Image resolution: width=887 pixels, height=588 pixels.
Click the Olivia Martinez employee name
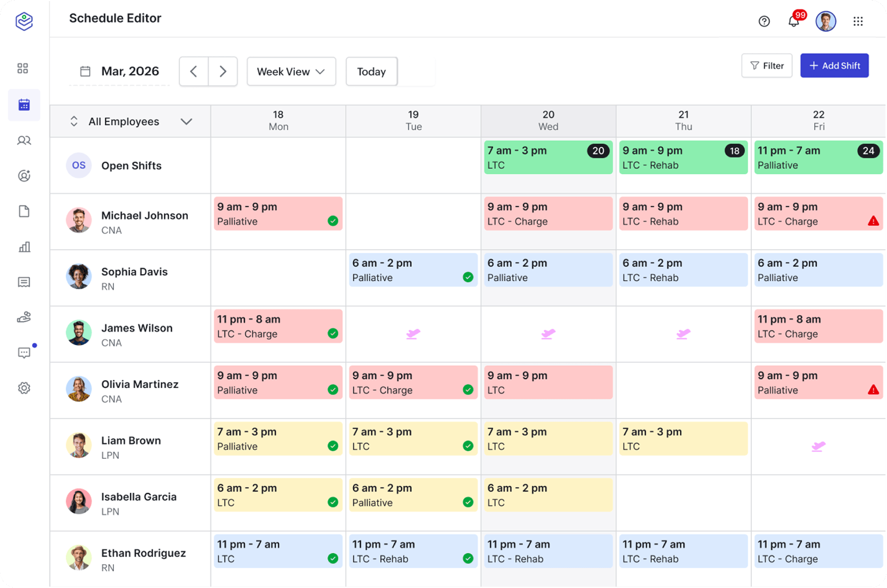coord(140,384)
